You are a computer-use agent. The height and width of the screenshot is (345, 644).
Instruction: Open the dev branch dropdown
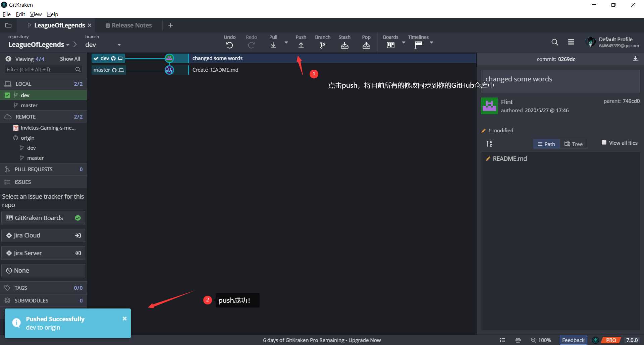pos(103,45)
